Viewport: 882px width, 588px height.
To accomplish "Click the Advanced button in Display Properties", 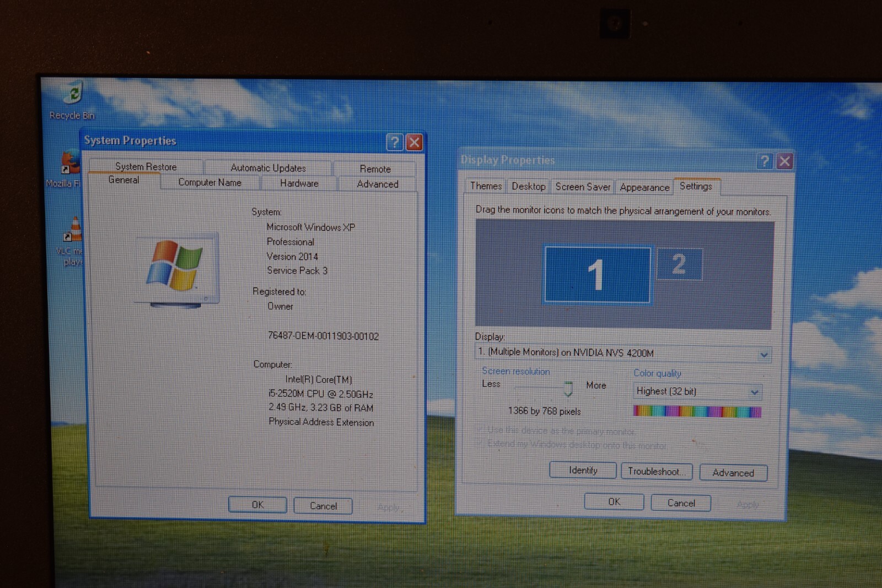I will pos(733,473).
